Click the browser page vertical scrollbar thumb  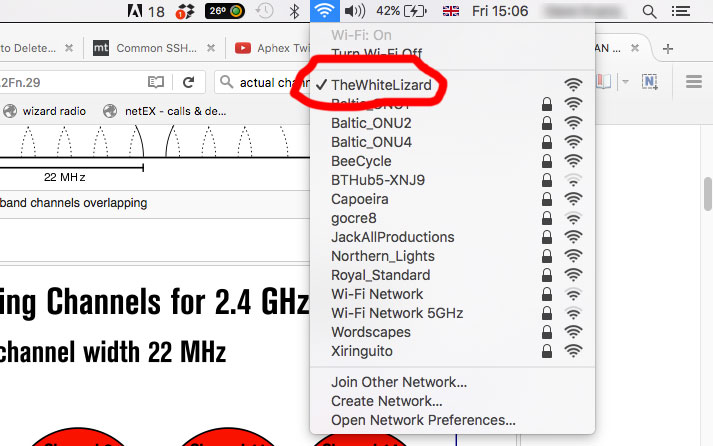pos(708,193)
